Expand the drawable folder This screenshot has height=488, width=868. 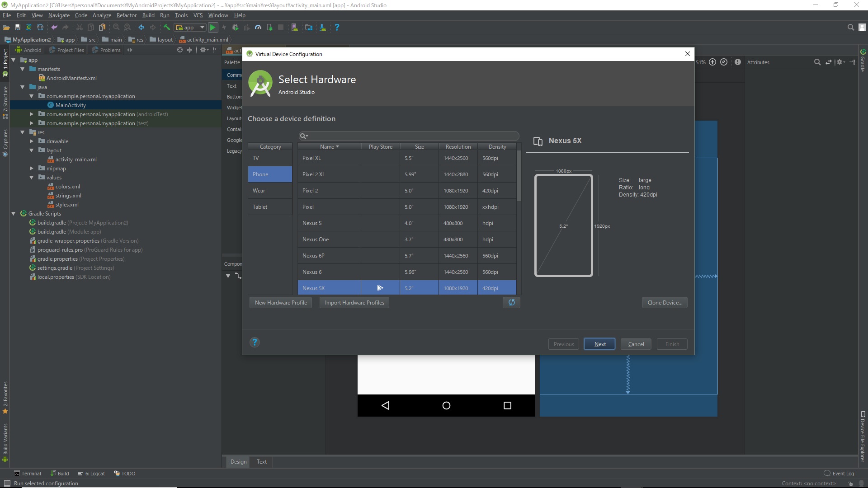point(31,141)
